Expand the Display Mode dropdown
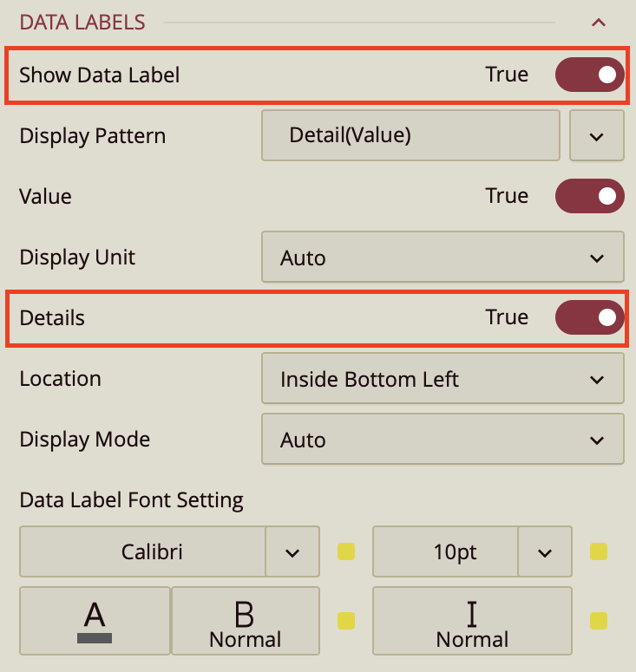 click(x=443, y=440)
